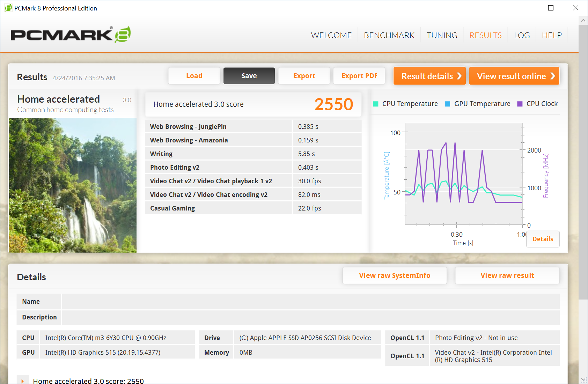Save the benchmark result

(249, 76)
